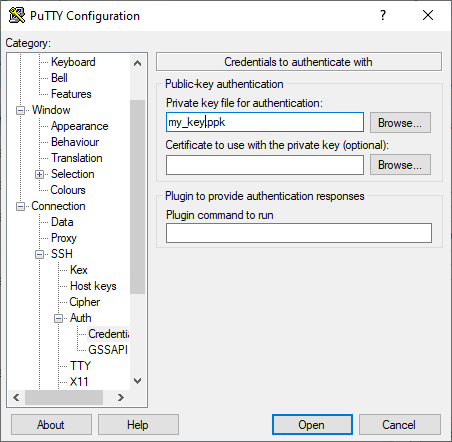Open the Behaviour settings
The image size is (452, 442).
click(75, 142)
